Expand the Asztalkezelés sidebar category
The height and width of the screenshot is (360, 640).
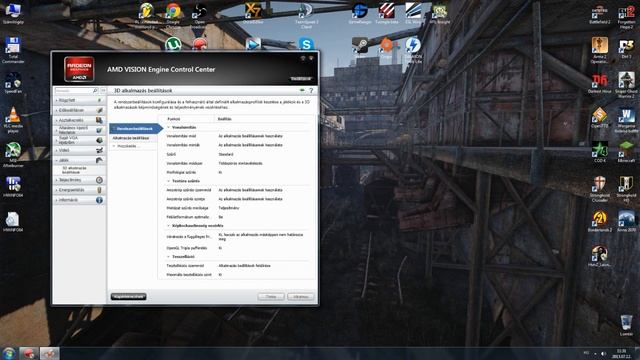[79, 120]
